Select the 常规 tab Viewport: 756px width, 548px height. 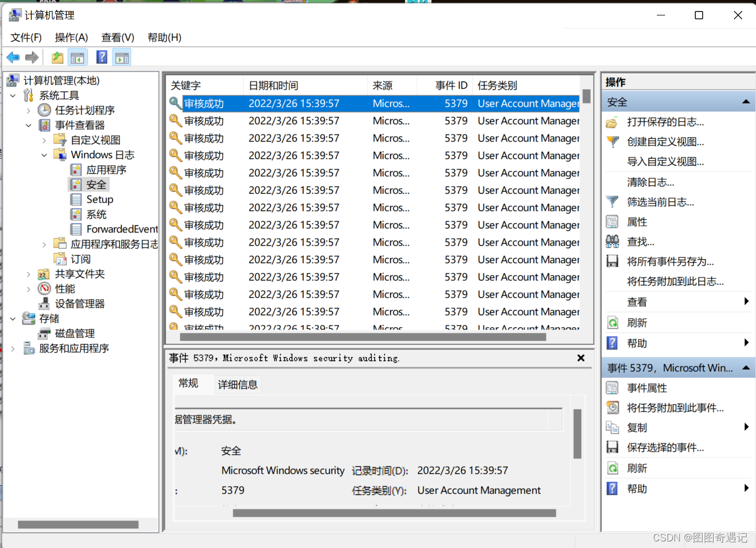(188, 383)
